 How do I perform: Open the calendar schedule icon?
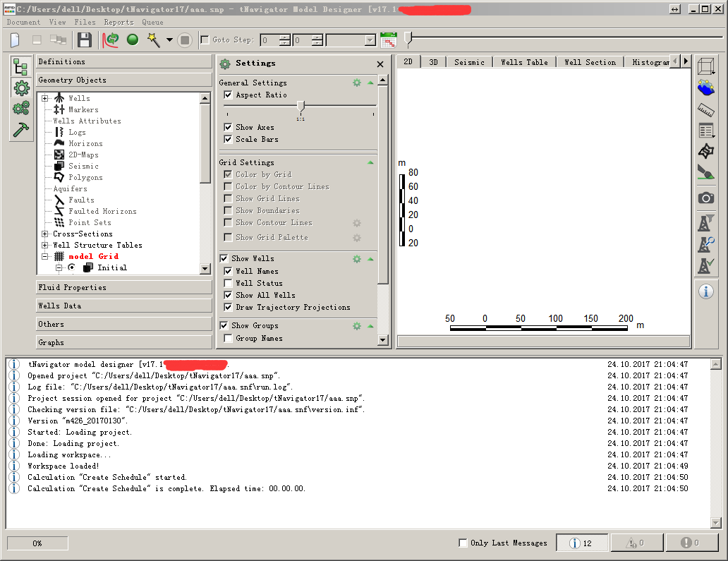(388, 40)
